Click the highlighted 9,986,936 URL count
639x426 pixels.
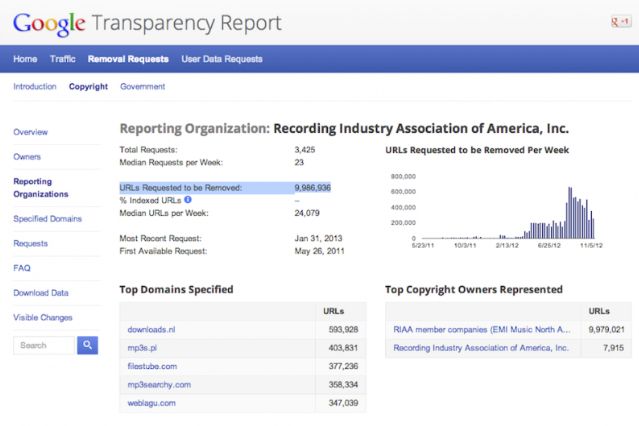click(x=313, y=188)
